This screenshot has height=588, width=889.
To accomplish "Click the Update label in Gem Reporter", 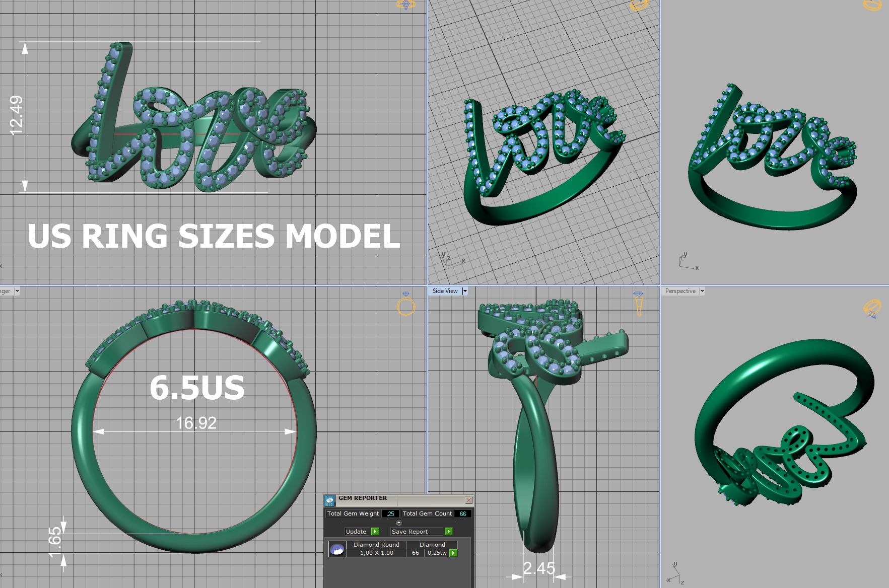I will (356, 531).
